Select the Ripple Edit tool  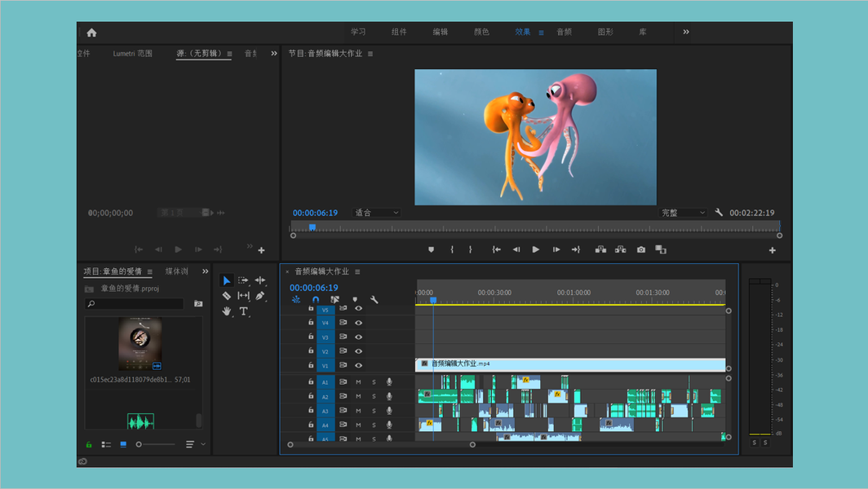[260, 280]
